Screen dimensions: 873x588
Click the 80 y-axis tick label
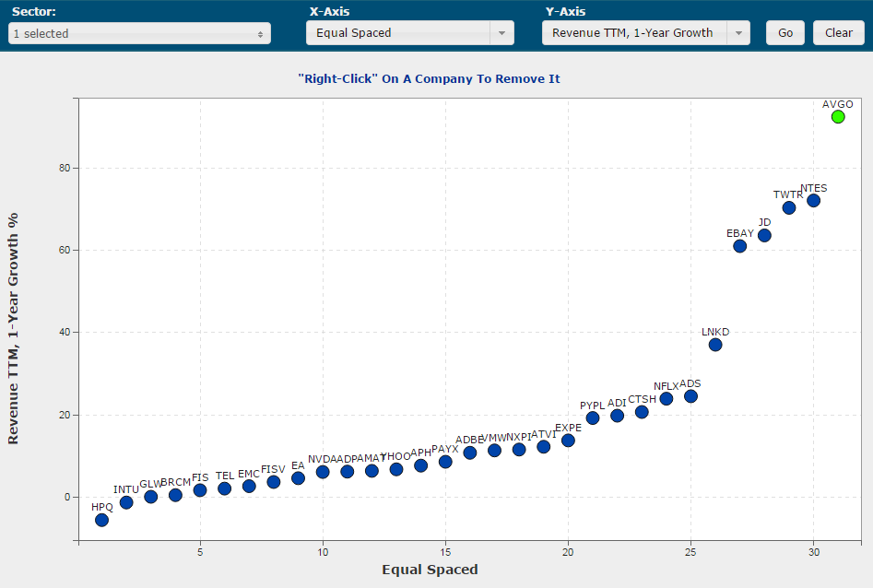[65, 168]
